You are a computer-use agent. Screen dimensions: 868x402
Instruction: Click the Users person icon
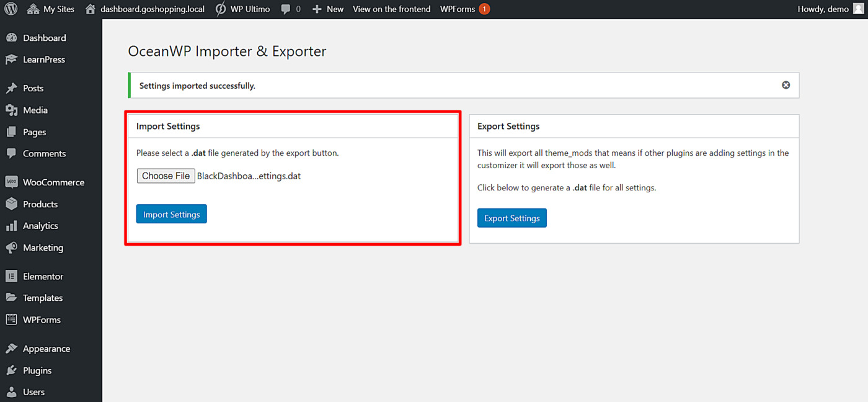(x=11, y=392)
